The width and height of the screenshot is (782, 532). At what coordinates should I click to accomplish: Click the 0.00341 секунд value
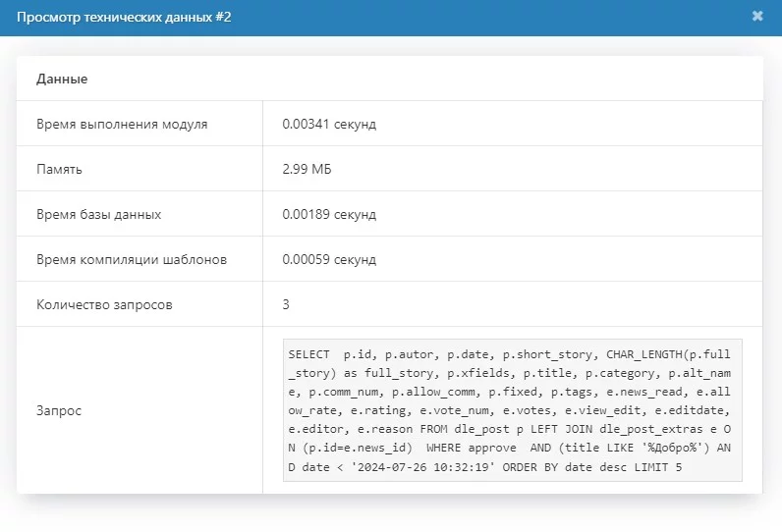point(329,125)
